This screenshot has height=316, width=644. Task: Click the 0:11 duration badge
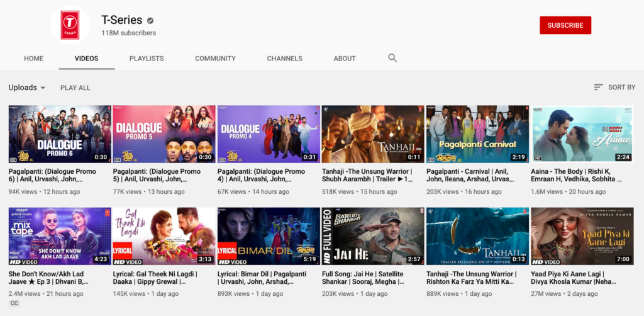tap(414, 157)
